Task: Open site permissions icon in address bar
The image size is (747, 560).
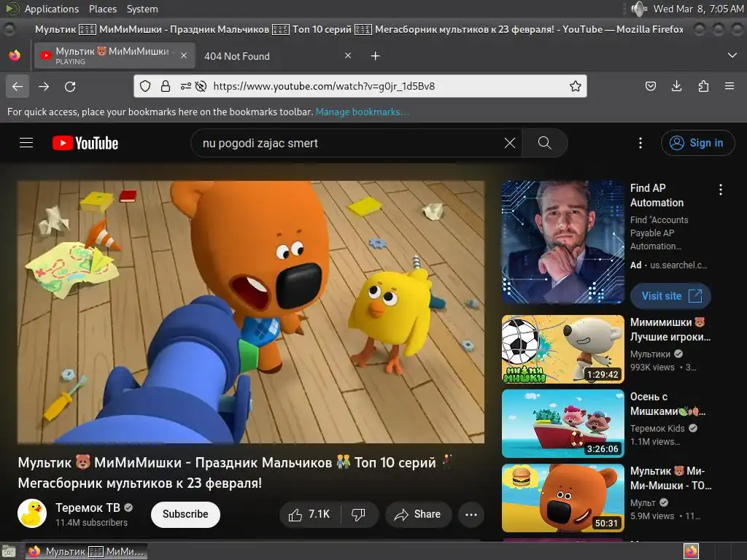Action: [186, 86]
